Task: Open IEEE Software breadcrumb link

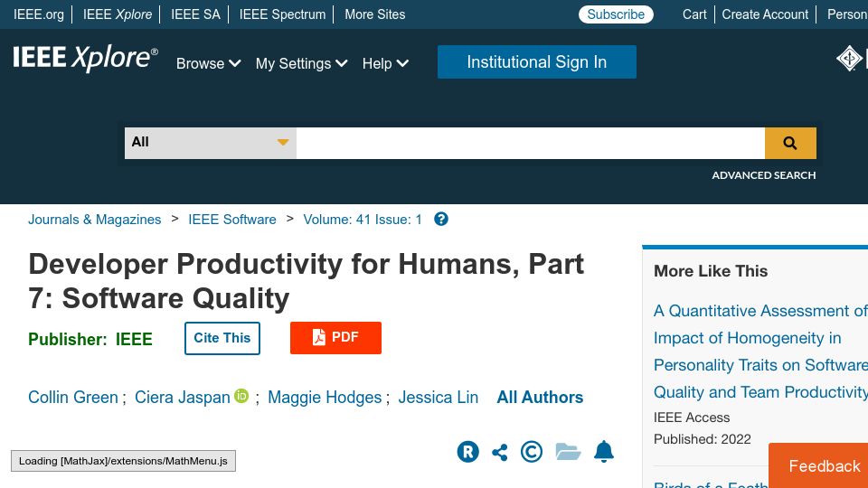Action: pyautogui.click(x=232, y=220)
